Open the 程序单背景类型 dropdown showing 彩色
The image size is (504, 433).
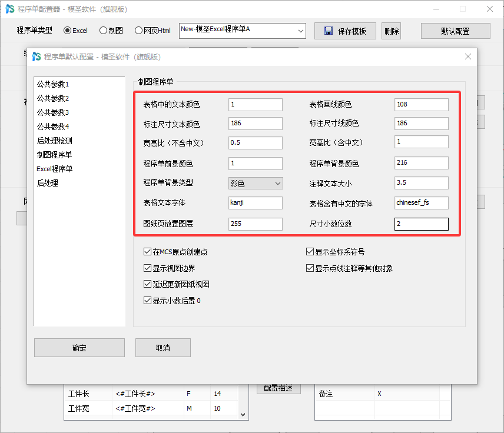click(x=256, y=184)
